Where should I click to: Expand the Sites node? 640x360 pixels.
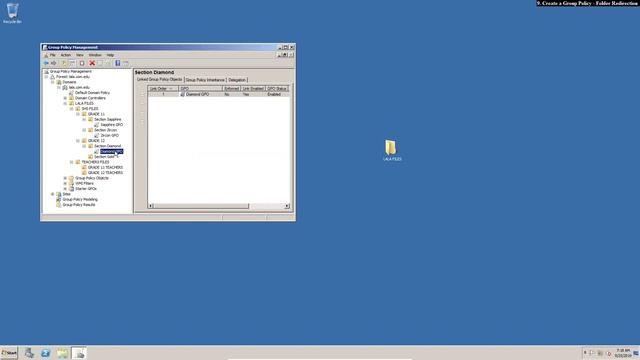pos(53,194)
